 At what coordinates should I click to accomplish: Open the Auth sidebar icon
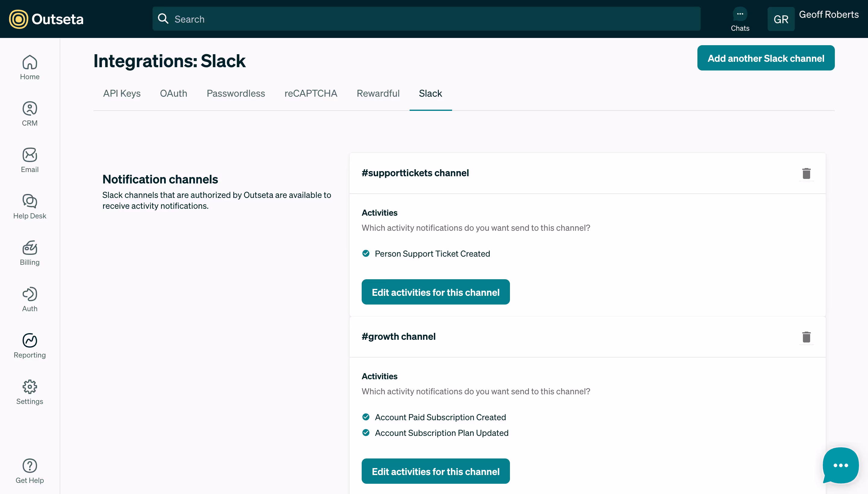[30, 299]
